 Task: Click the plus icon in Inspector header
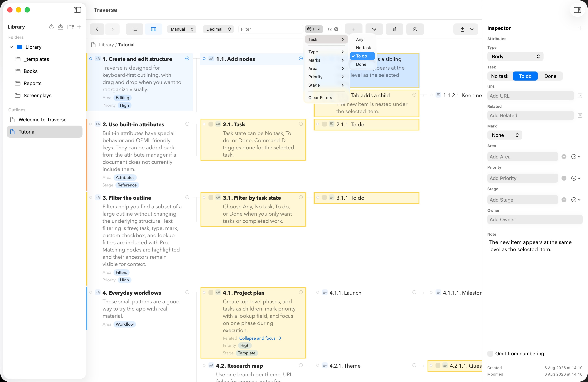click(x=580, y=28)
